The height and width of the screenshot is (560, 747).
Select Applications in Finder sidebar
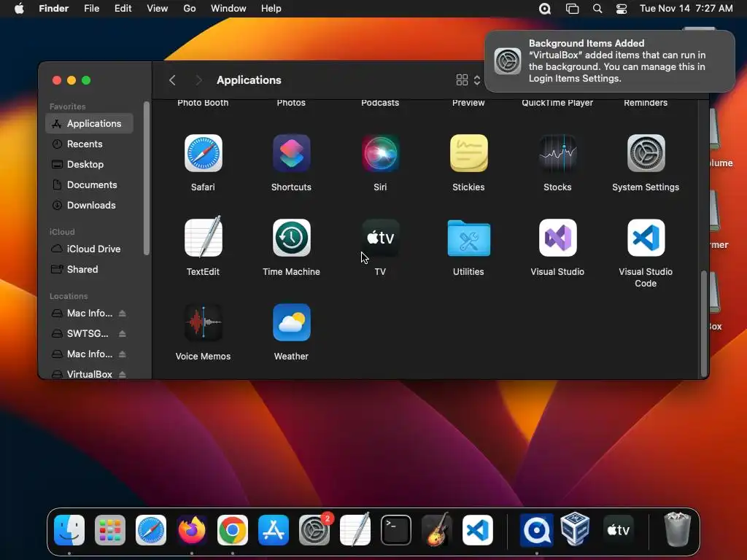pyautogui.click(x=90, y=123)
